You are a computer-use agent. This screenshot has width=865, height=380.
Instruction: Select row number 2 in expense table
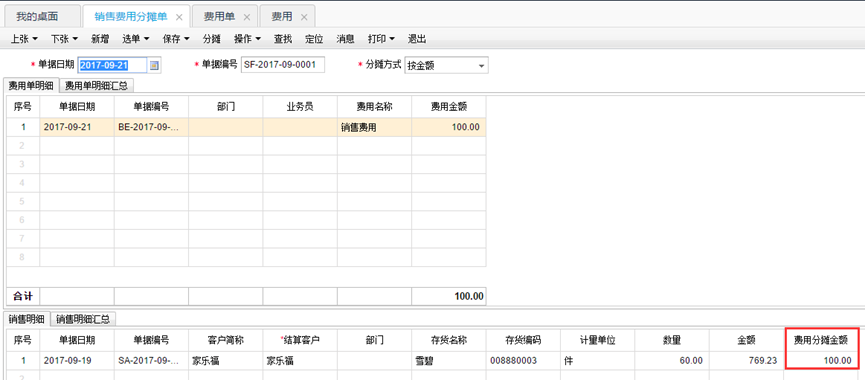[23, 146]
